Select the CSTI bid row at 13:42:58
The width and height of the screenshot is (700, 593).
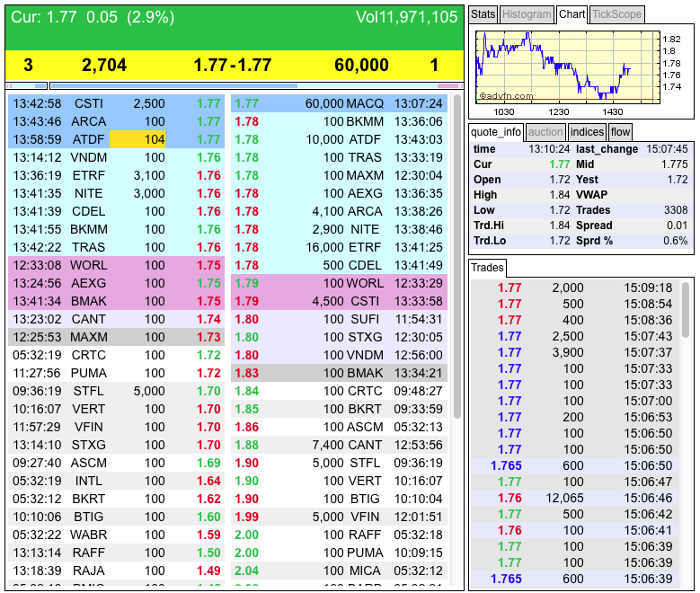[116, 103]
